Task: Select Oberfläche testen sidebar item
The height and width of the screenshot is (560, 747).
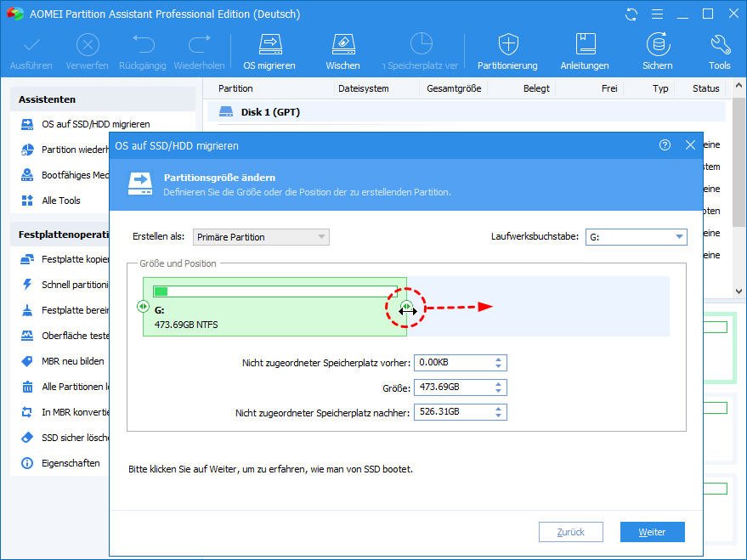Action: (65, 336)
